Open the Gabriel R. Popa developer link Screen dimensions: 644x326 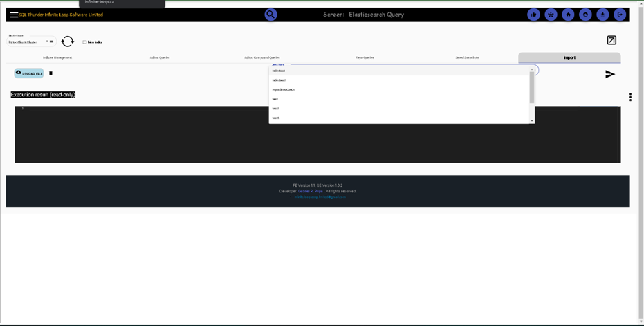coord(311,191)
